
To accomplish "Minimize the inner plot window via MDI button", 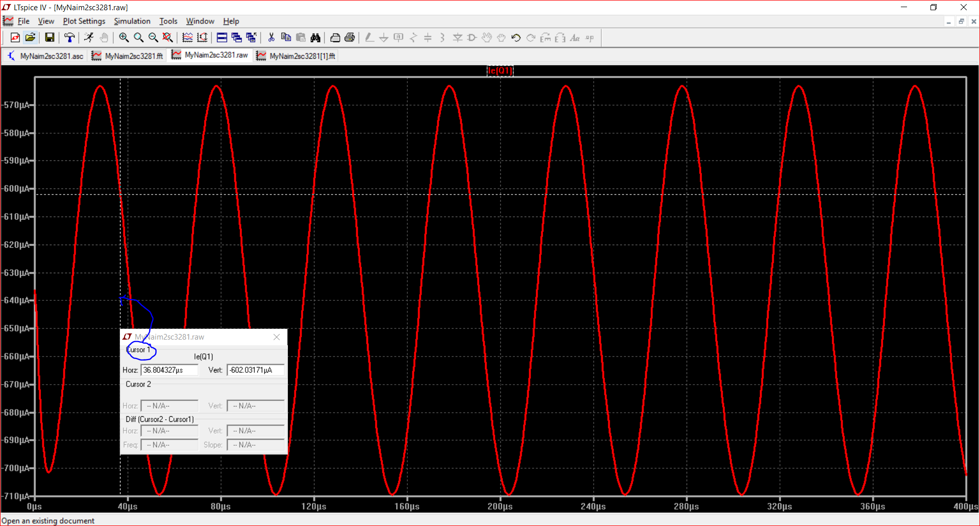I will (x=949, y=21).
